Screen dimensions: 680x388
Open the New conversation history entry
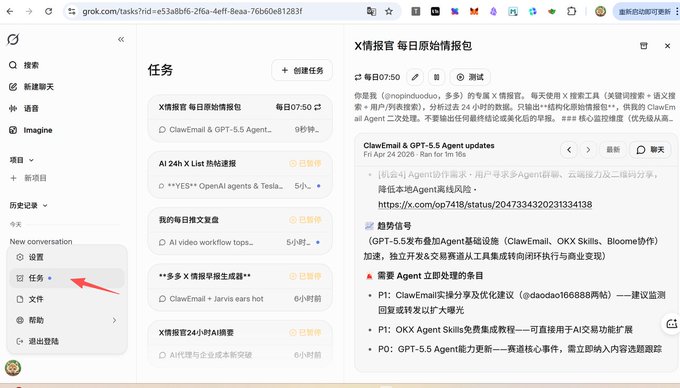(41, 241)
